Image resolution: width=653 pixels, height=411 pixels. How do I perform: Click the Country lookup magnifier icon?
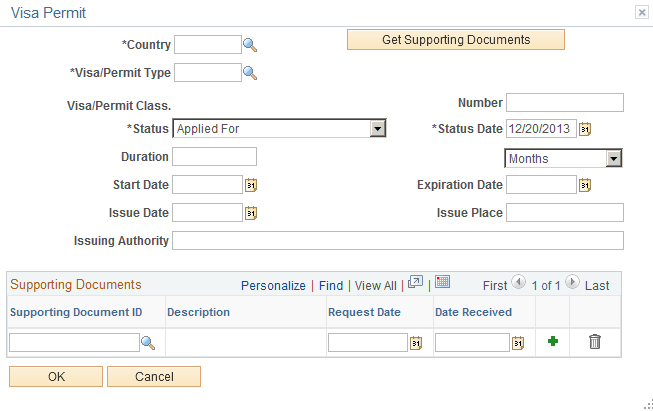251,45
